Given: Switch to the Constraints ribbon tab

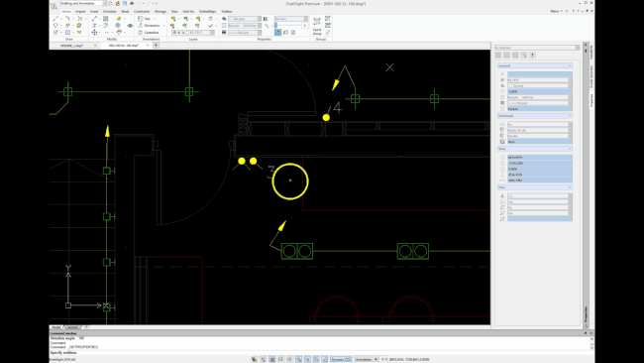Looking at the screenshot, I should point(142,12).
